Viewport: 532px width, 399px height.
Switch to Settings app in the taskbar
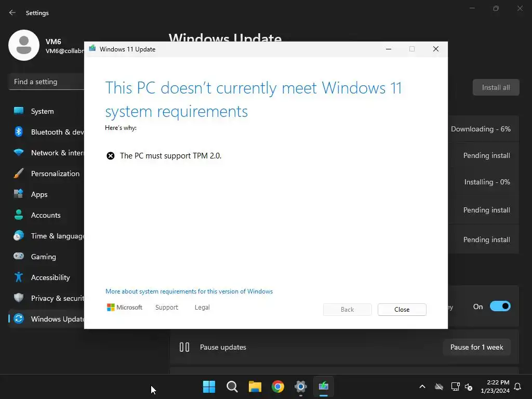301,387
